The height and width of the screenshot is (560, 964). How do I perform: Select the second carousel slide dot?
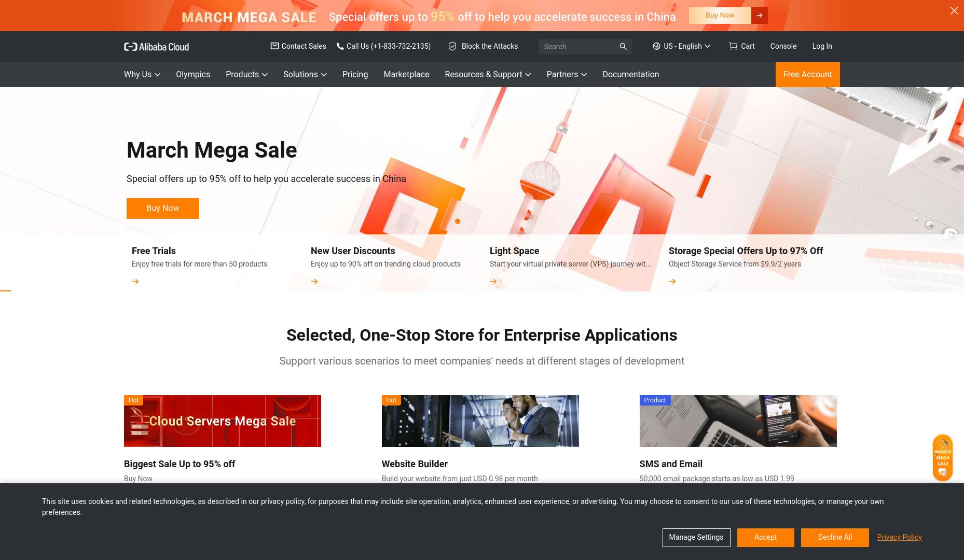(469, 221)
